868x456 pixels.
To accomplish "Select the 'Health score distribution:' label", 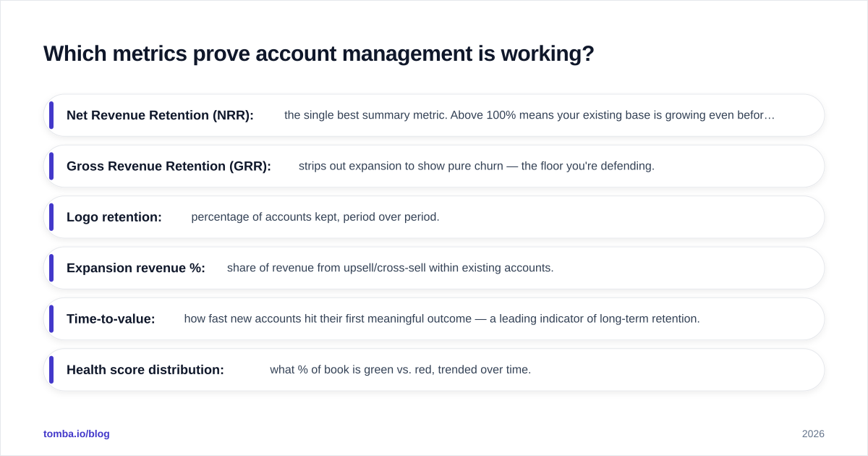I will pyautogui.click(x=145, y=370).
